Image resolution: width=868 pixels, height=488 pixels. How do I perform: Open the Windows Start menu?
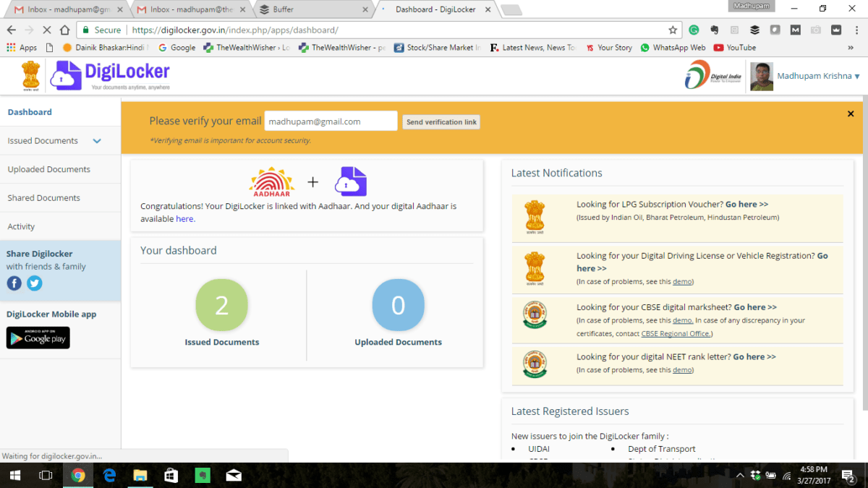click(14, 475)
